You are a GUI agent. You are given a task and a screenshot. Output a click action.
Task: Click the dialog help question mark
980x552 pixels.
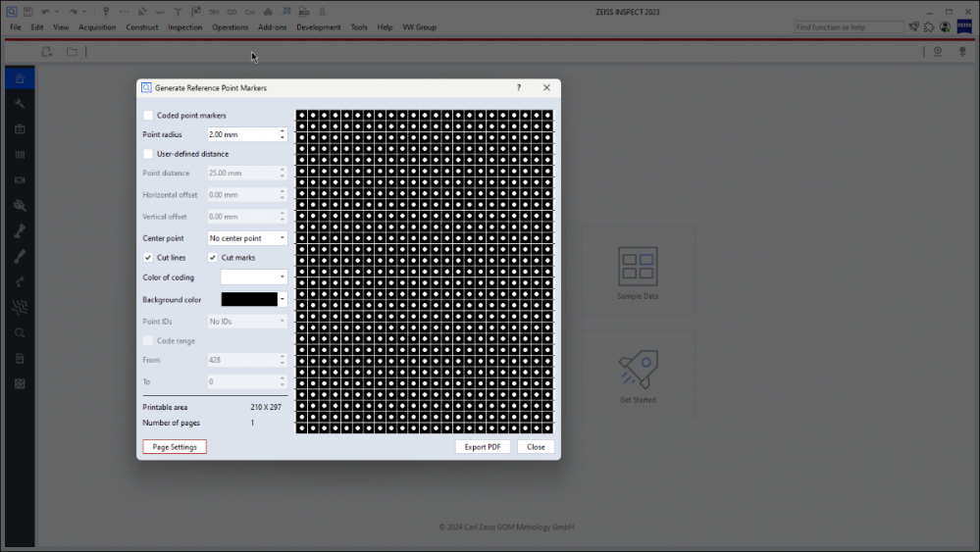pos(519,88)
